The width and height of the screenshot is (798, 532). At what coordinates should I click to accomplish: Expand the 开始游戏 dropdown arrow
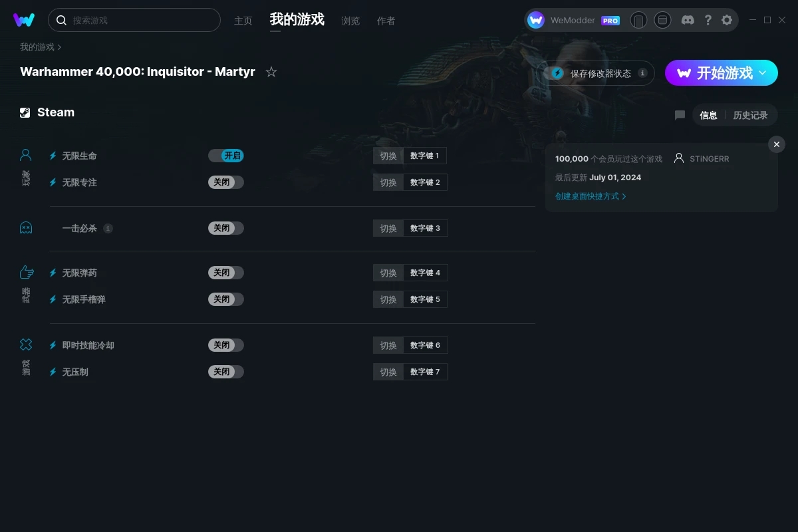pos(763,72)
